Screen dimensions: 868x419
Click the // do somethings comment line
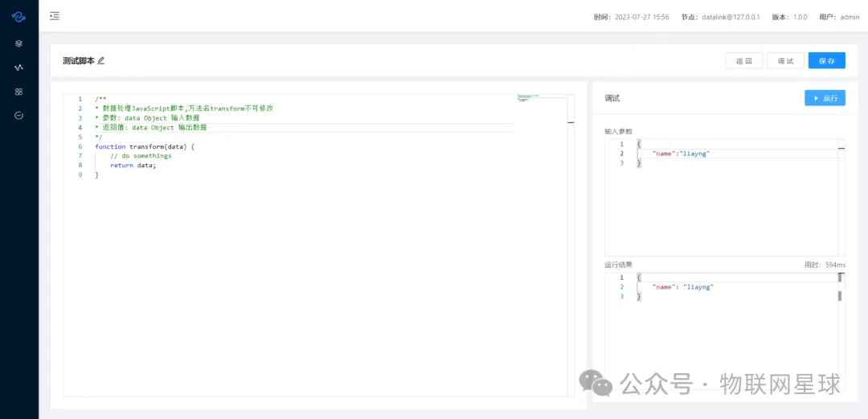click(141, 156)
